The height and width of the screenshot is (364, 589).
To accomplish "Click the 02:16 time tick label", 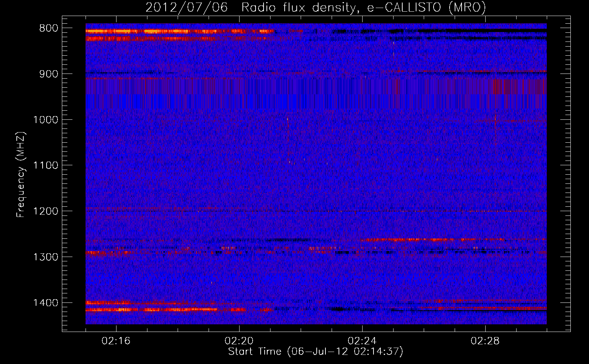I will (x=116, y=341).
